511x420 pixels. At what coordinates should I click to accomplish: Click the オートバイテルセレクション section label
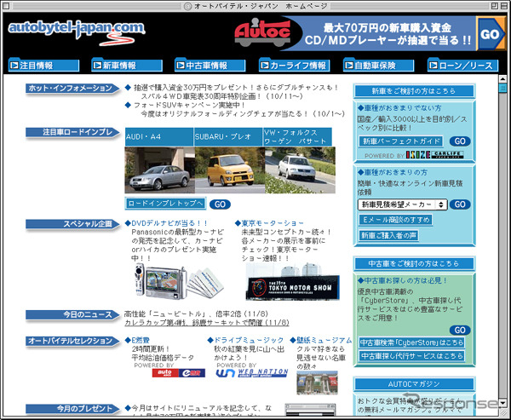coord(72,341)
